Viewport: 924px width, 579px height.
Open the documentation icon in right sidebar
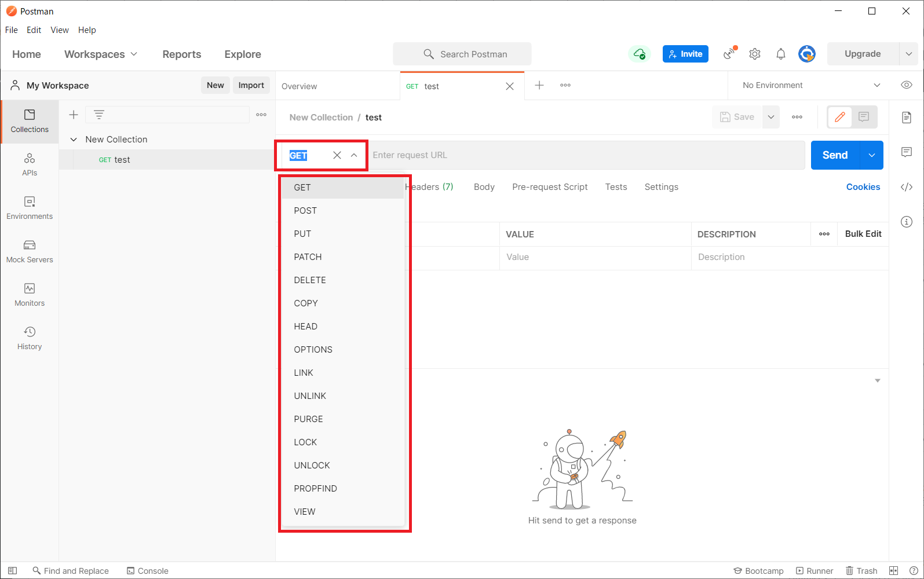point(907,118)
